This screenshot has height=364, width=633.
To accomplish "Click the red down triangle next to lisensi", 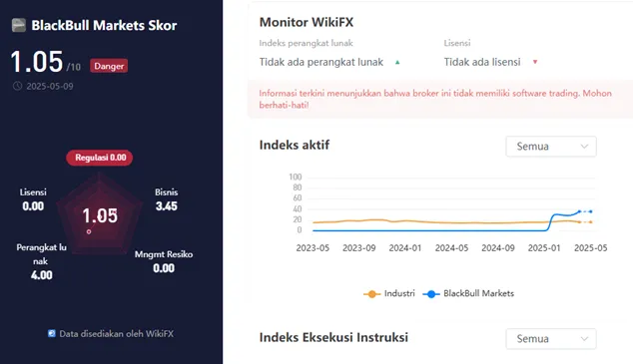I will [535, 62].
